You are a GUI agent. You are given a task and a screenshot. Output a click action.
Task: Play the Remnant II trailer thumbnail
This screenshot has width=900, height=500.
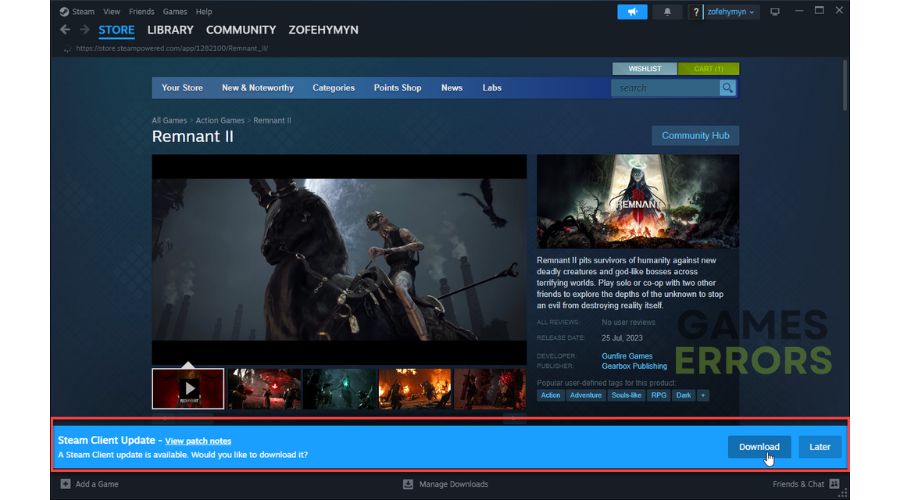[188, 389]
